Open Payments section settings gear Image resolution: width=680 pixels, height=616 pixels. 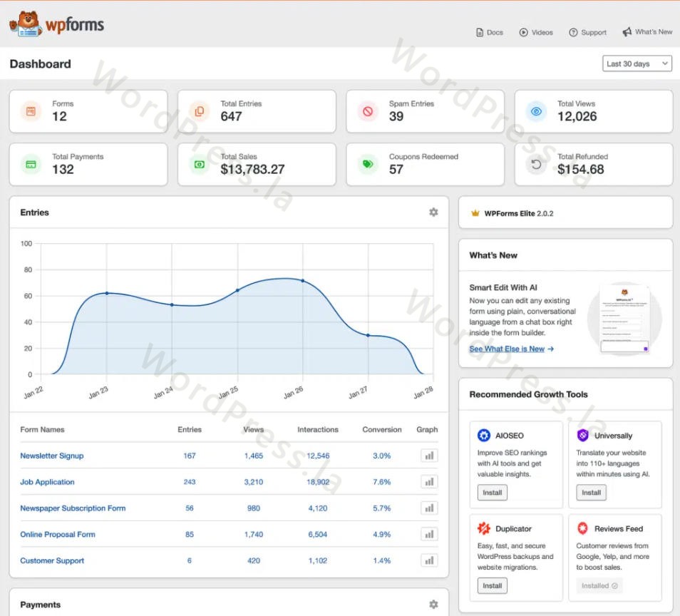point(433,605)
